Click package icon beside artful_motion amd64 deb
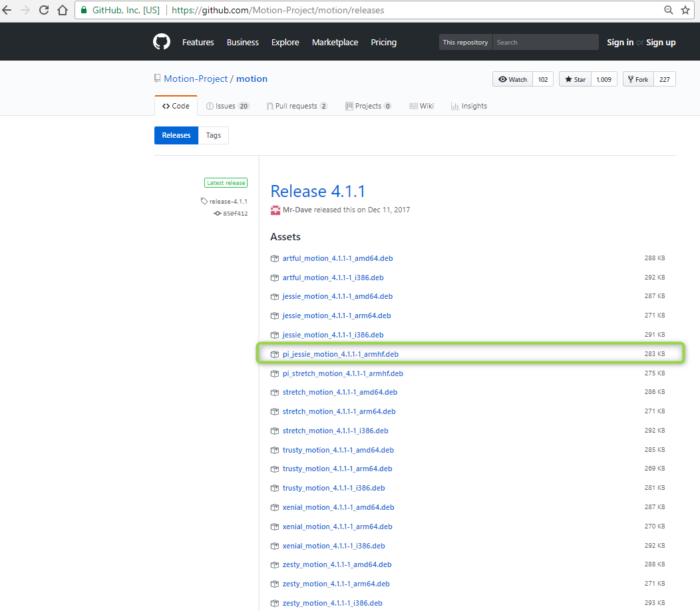700x611 pixels. [x=275, y=259]
